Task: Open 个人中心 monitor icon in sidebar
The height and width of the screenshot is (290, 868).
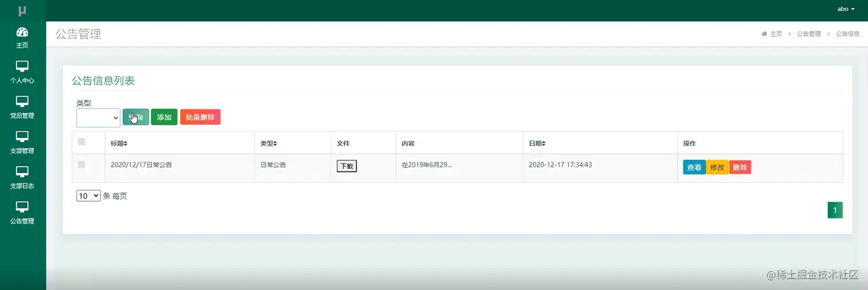Action: tap(22, 66)
